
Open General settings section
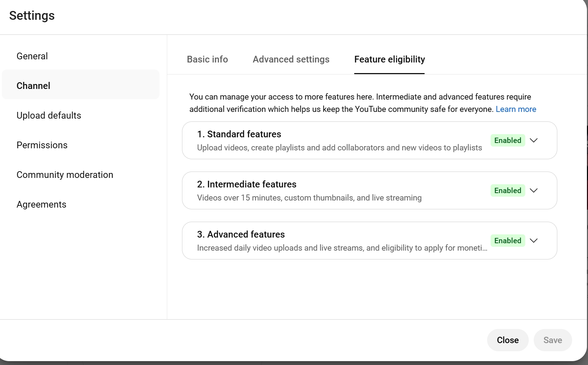click(32, 56)
